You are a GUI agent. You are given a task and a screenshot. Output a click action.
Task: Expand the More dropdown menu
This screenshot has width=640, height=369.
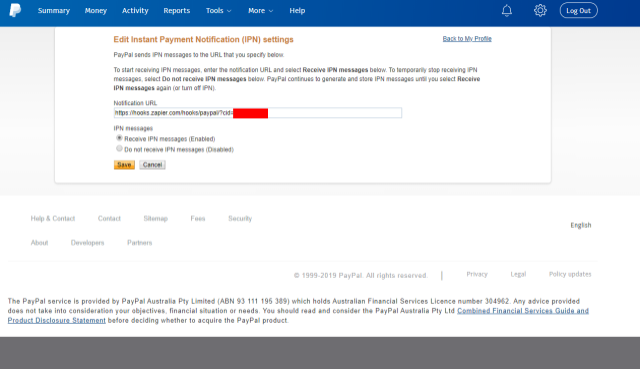[x=260, y=11]
